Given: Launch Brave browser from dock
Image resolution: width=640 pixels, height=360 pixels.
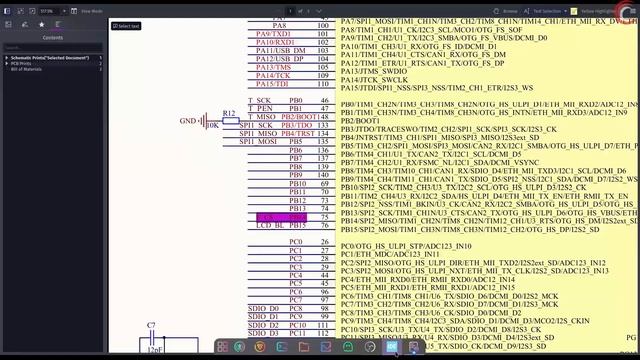Looking at the screenshot, I should [x=260, y=347].
